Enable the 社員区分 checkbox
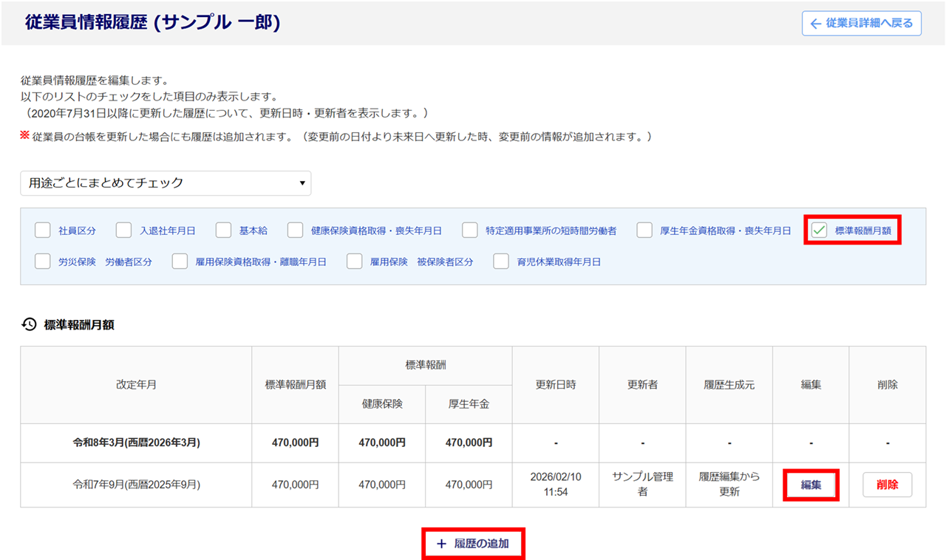 [x=43, y=231]
